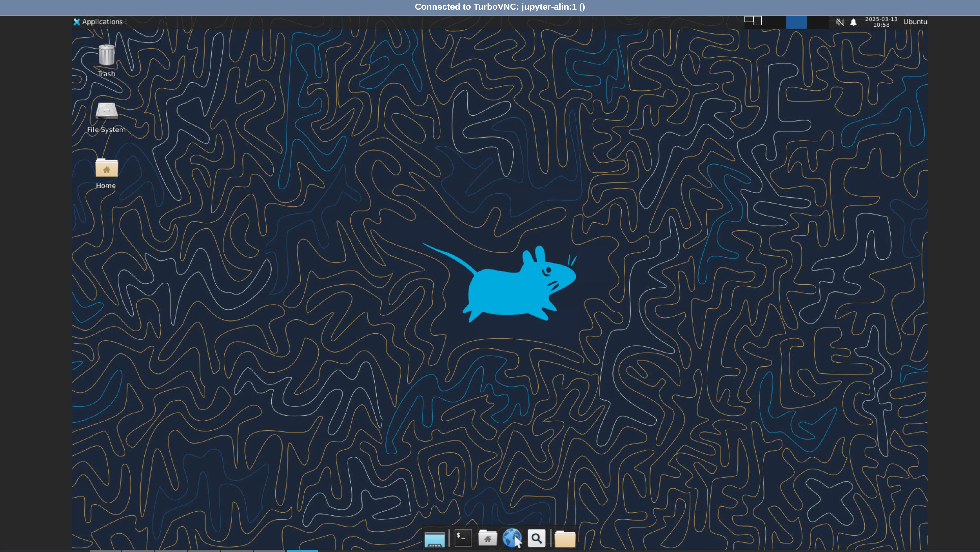This screenshot has width=980, height=552.
Task: Select the blue highlighted active workspace
Action: pos(796,22)
